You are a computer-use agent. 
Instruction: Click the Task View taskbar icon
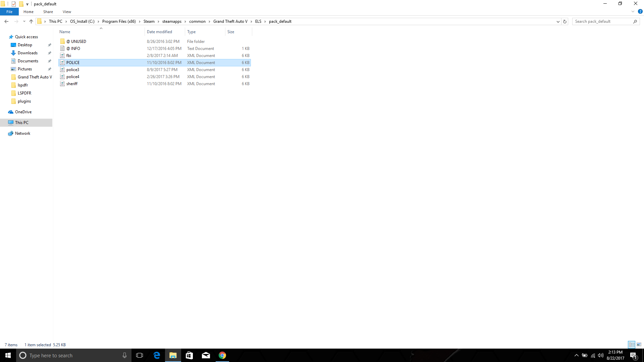click(x=140, y=355)
